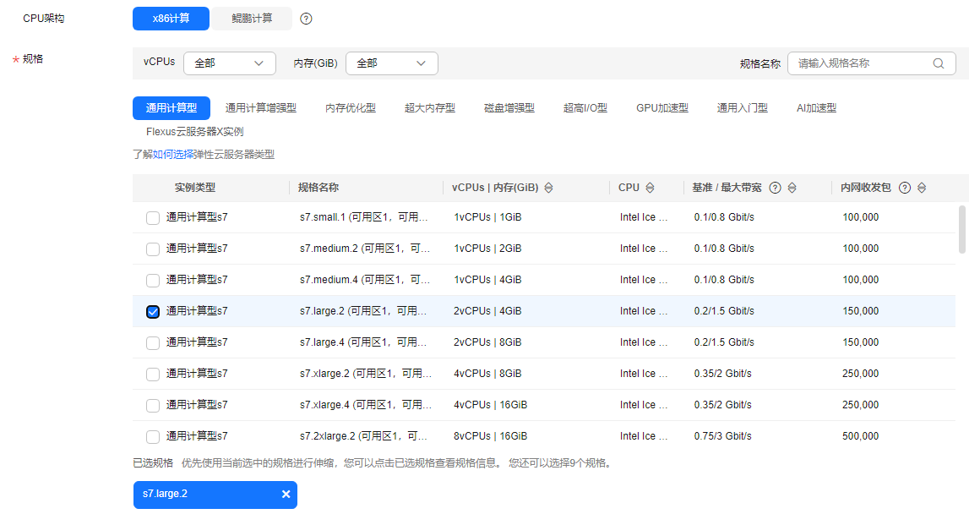Sort the 基准/最大带宽 column
980x514 pixels.
792,188
